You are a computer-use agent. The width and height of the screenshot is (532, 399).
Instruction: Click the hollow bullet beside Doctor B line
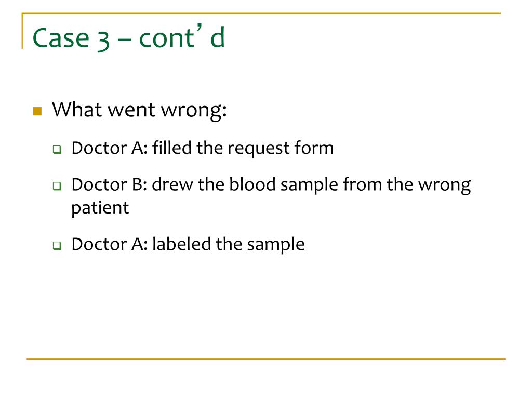pos(57,186)
